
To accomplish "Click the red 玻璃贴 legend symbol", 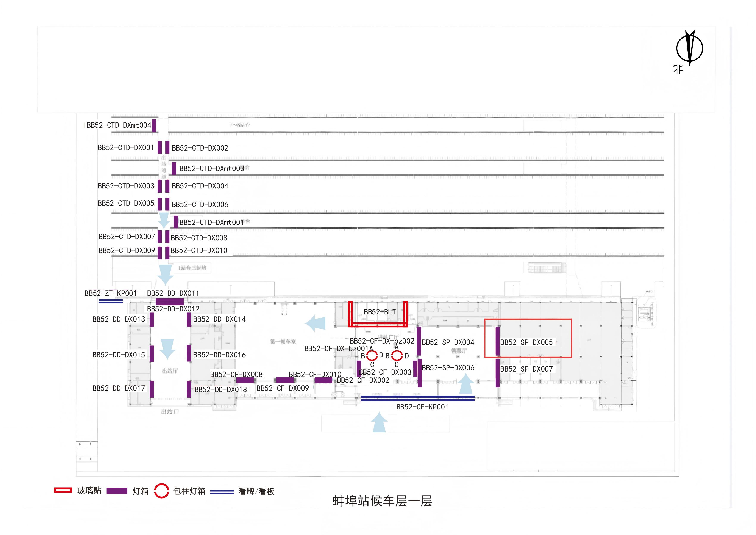I will pos(63,490).
